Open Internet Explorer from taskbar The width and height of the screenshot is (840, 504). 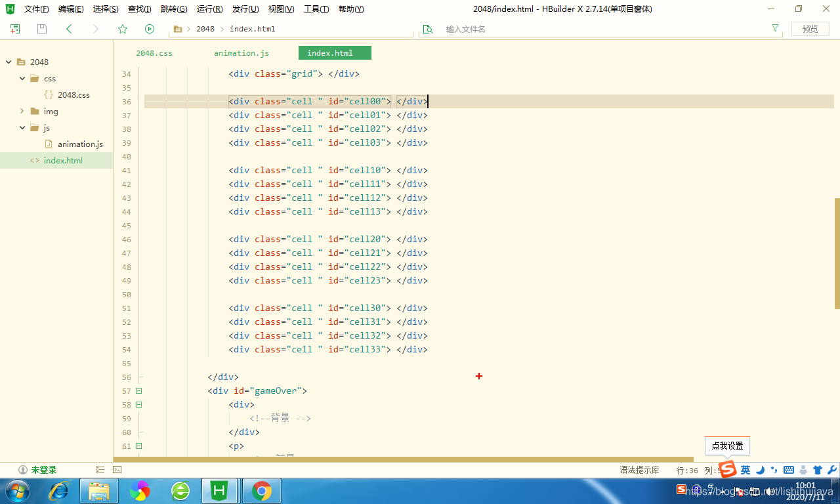click(x=58, y=491)
